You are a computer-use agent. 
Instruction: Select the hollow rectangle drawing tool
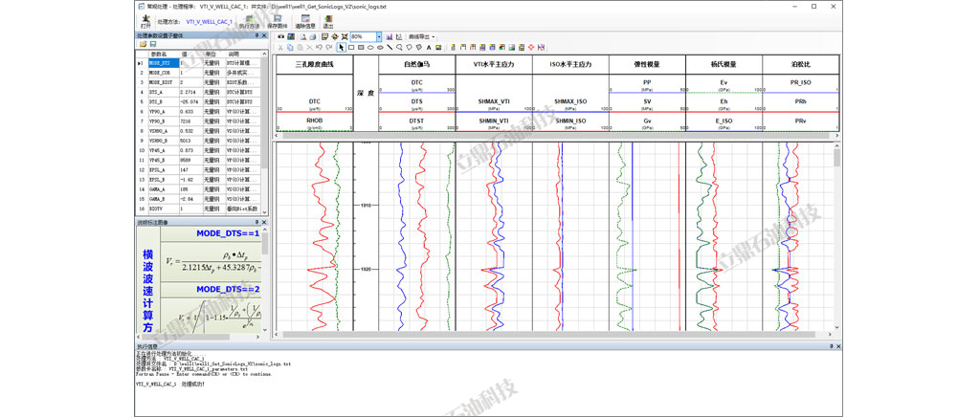pos(351,48)
